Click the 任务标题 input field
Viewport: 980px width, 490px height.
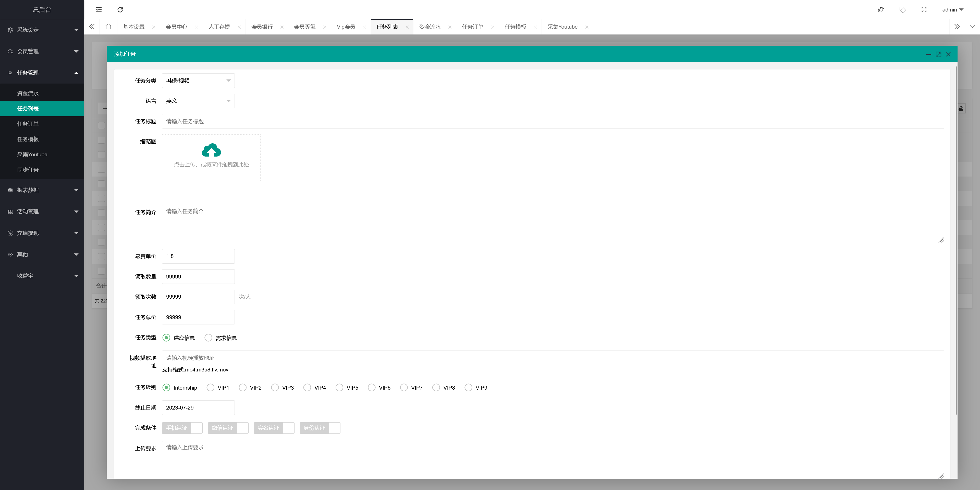coord(552,121)
